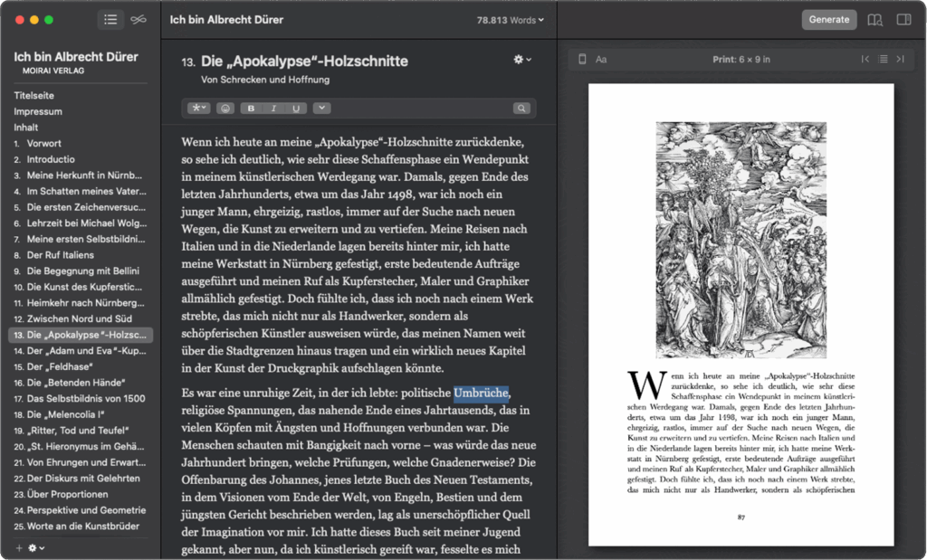
Task: Open chapter 17 Das Selbstbildnis von 1500
Action: (x=80, y=398)
